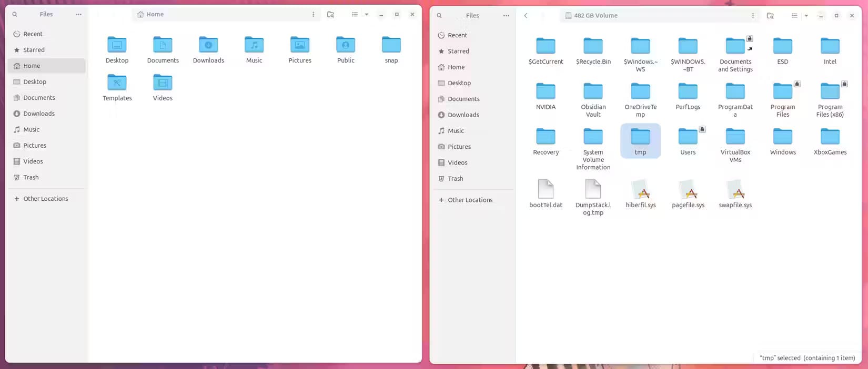Select the NVIDIA folder

[546, 97]
